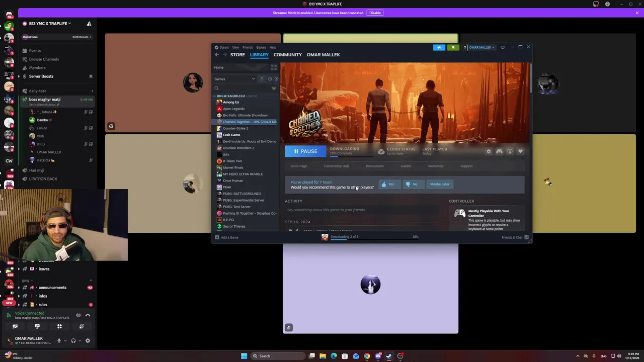Screen dimensions: 644x362
Task: Open Discord inbox icon in title bar
Action: pos(596,4)
